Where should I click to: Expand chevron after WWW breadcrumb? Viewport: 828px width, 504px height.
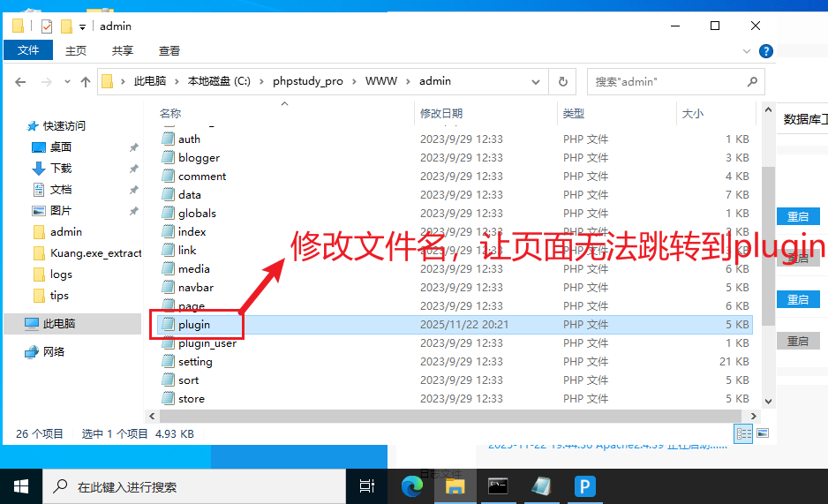point(408,81)
